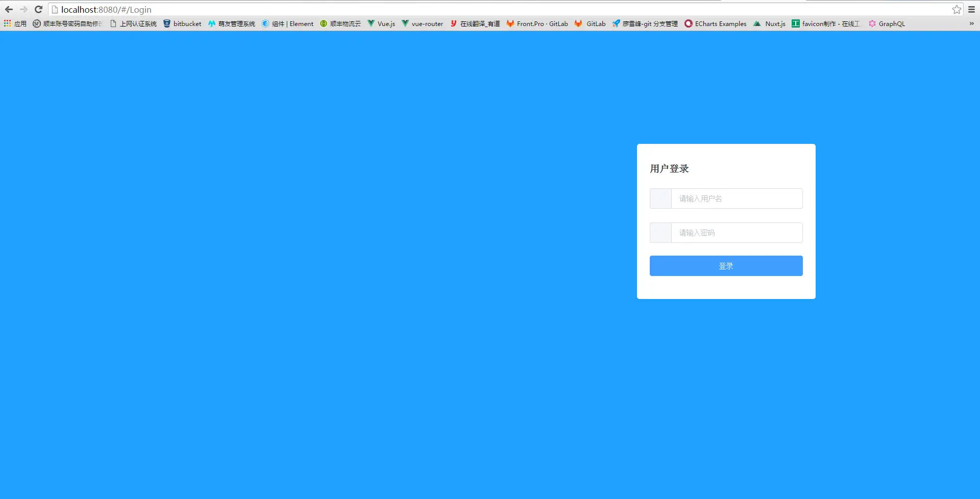Go back with the browser back arrow
This screenshot has width=980, height=499.
click(x=9, y=9)
